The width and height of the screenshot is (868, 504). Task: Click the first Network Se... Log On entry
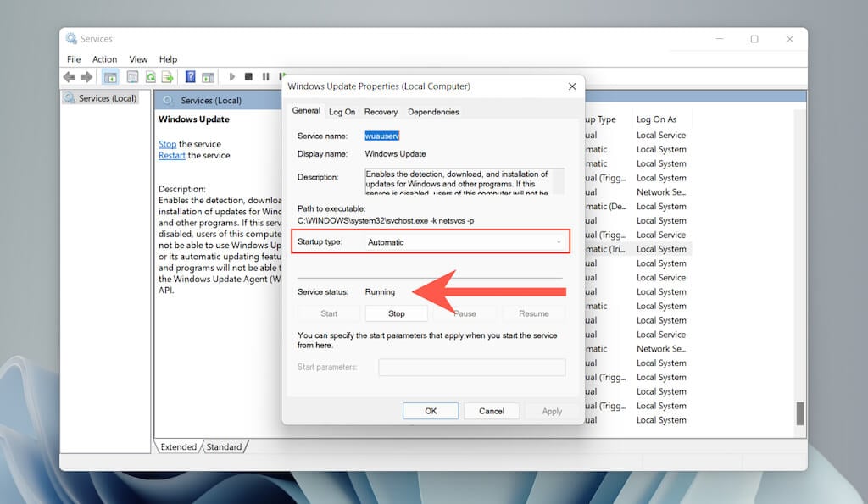tap(661, 192)
